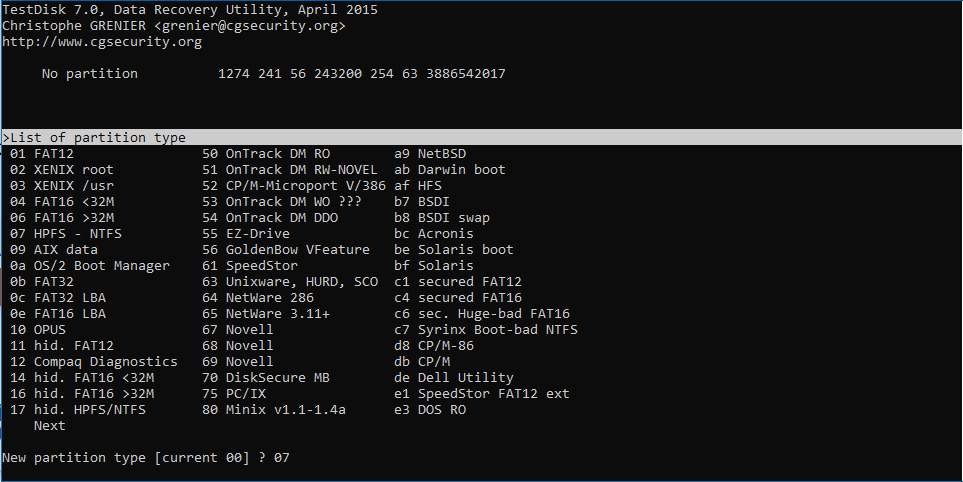Select the 68 Novell entry
The height and width of the screenshot is (482, 963).
pos(238,345)
